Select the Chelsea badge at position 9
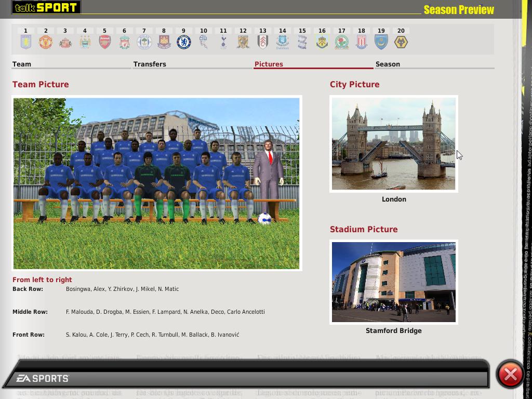532x399 pixels. coord(183,42)
